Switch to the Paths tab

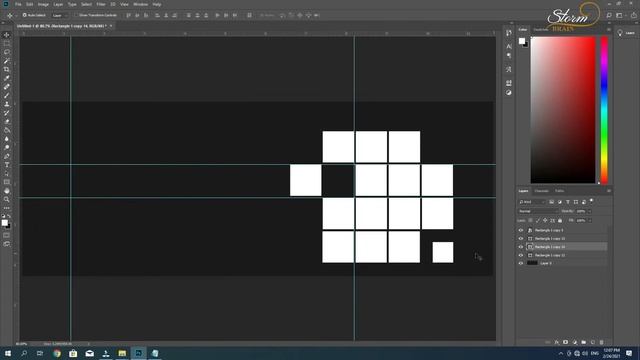point(560,191)
